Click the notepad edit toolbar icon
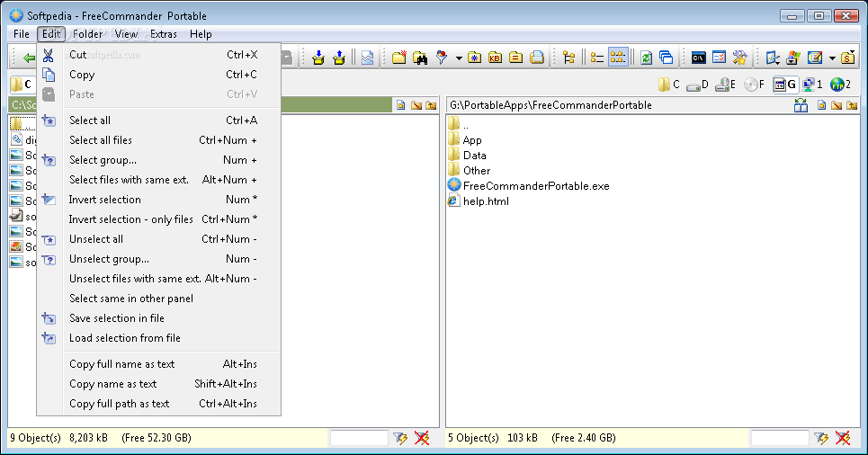The width and height of the screenshot is (868, 455). coord(814,57)
